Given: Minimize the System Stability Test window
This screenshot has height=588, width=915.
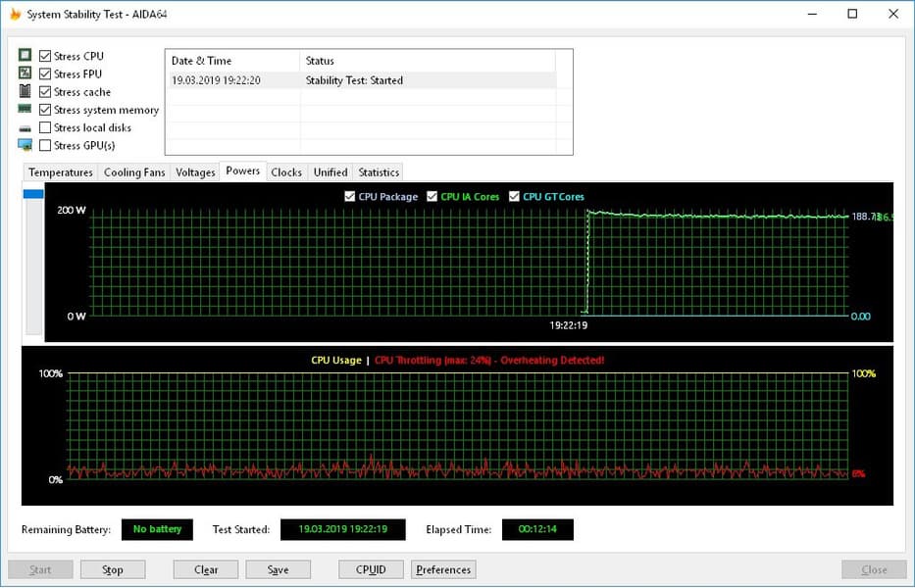Looking at the screenshot, I should pyautogui.click(x=812, y=14).
